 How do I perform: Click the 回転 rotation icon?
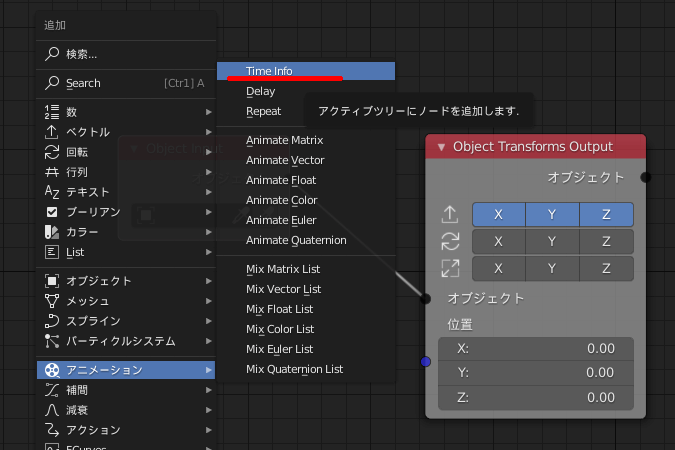[x=52, y=152]
